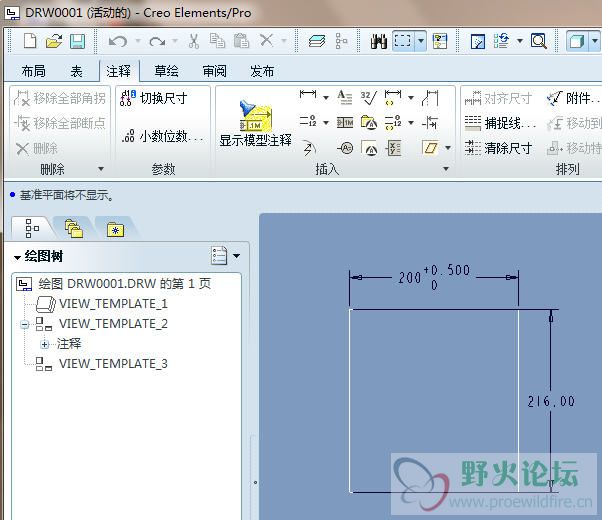Open dropdown next to selection filter
Viewport: 602px width, 520px height.
tap(421, 40)
